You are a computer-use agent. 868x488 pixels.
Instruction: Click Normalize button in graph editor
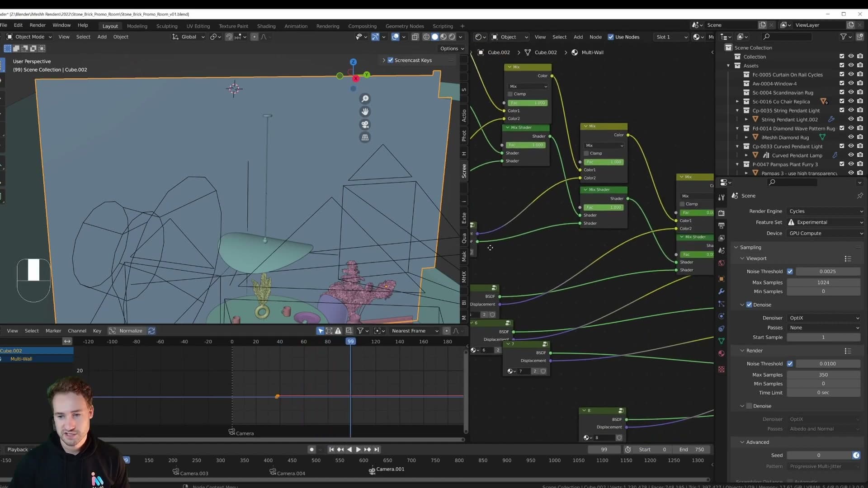(x=131, y=331)
